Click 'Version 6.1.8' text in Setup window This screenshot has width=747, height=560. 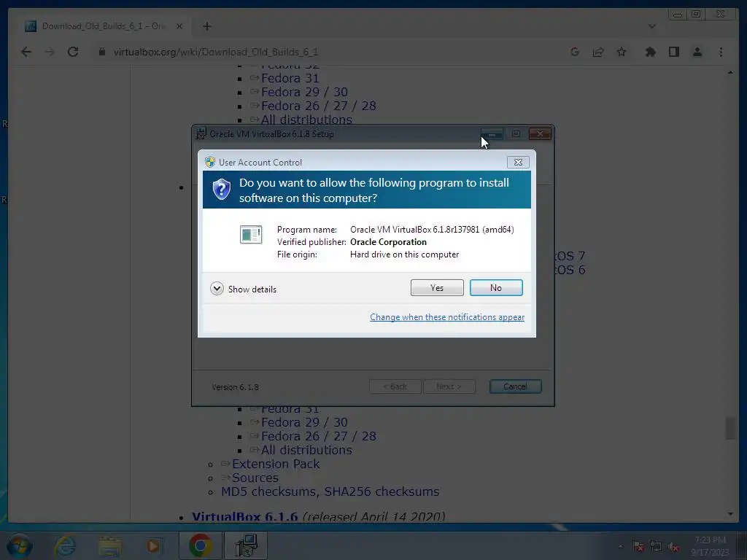(x=236, y=387)
